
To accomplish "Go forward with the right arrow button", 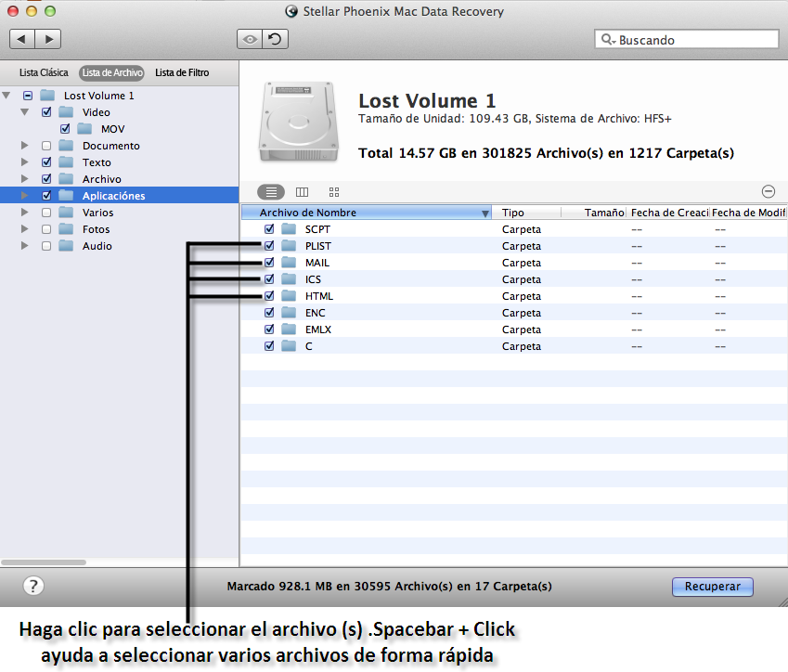I will pos(48,39).
